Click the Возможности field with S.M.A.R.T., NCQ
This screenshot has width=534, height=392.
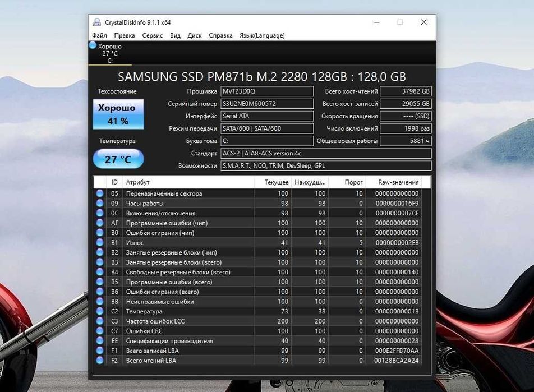point(326,165)
